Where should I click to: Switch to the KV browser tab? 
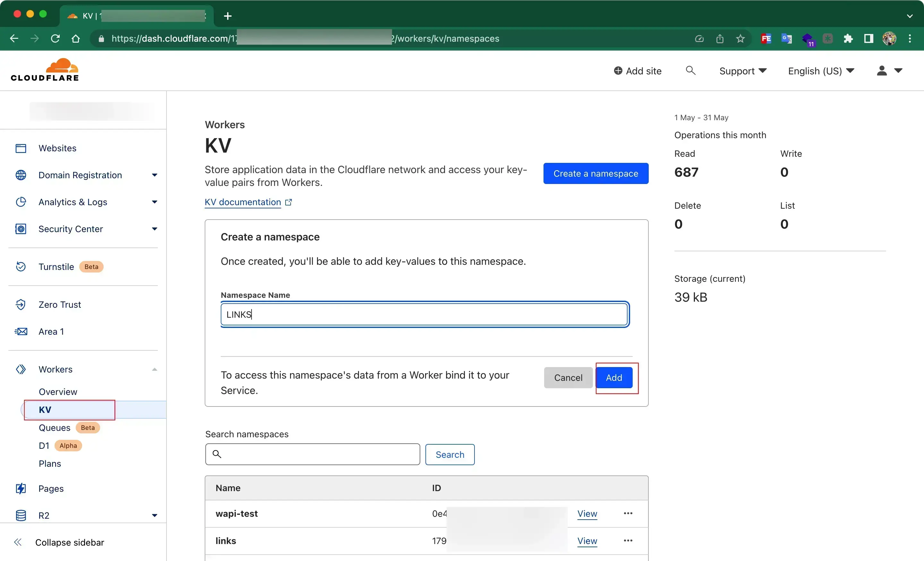(x=137, y=16)
